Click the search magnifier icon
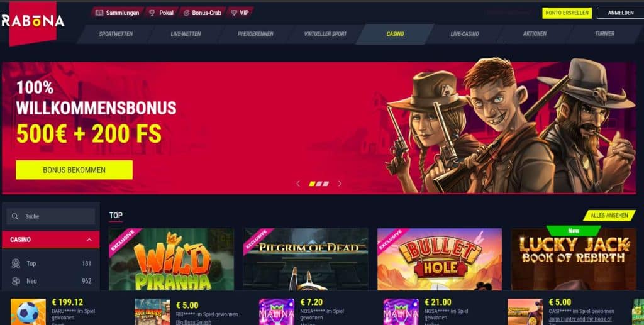Screen dimensions: 644x325 click(x=15, y=216)
